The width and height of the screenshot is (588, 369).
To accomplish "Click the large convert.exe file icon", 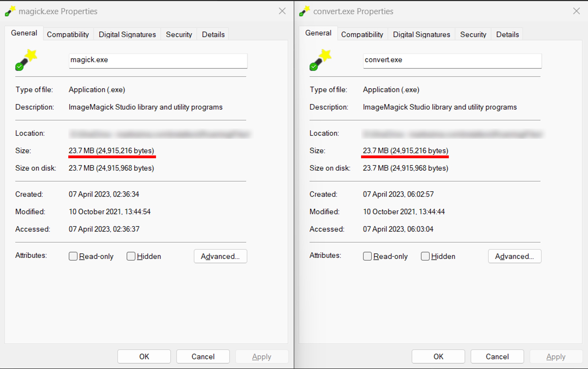I will (x=320, y=60).
